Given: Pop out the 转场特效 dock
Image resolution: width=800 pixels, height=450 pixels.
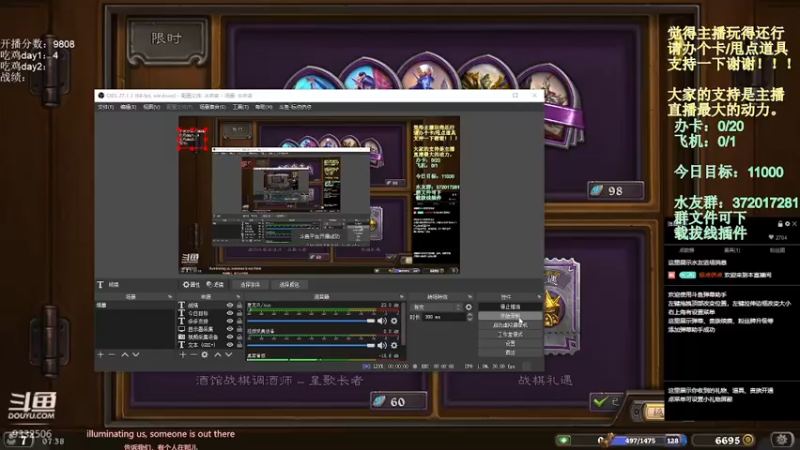Looking at the screenshot, I should click(470, 297).
